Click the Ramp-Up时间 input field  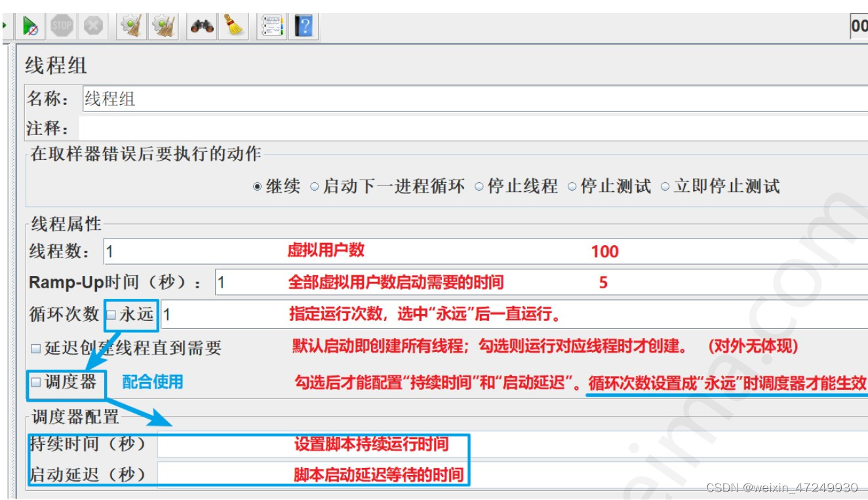point(542,283)
